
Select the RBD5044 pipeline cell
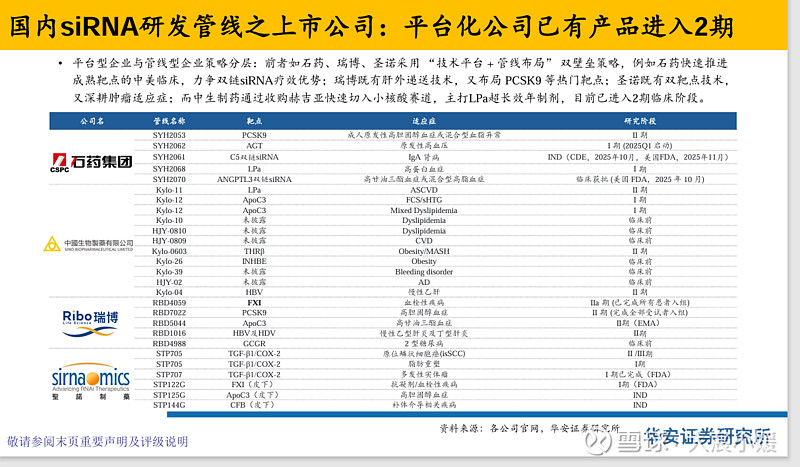coord(169,323)
